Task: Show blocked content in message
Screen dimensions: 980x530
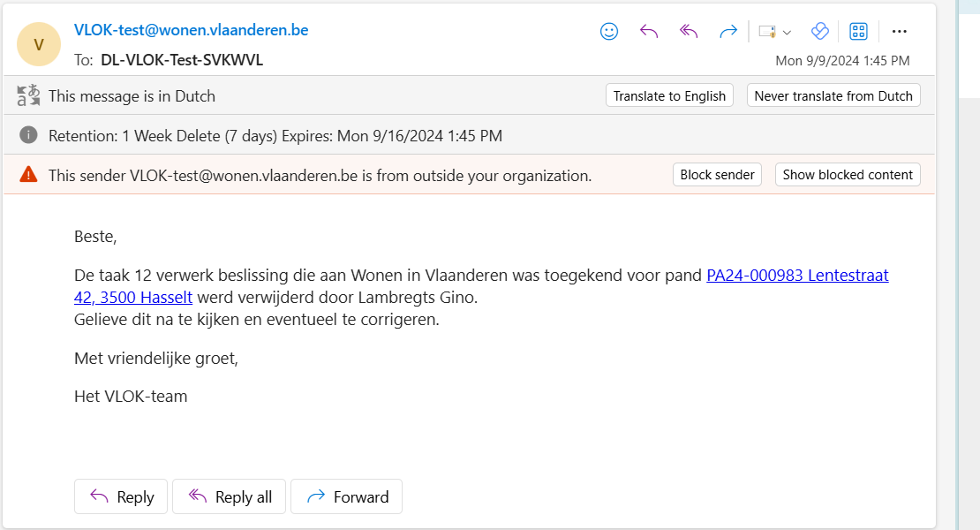Action: pyautogui.click(x=848, y=174)
